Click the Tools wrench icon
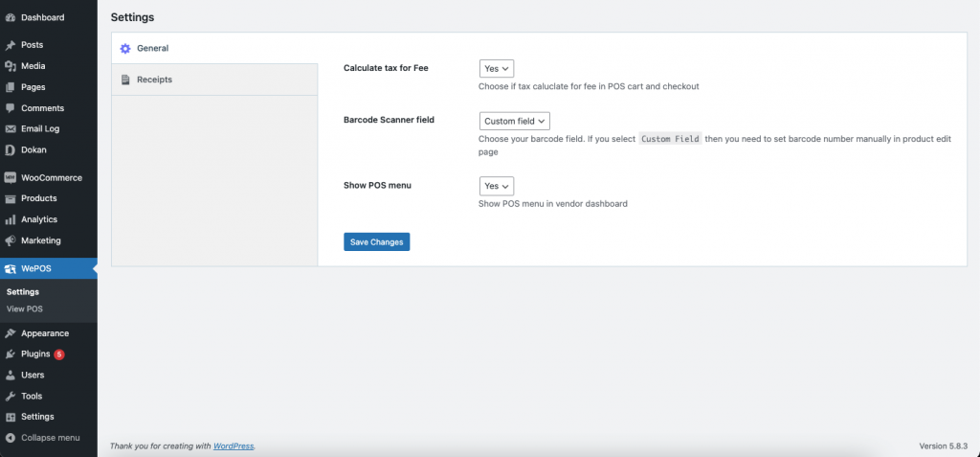This screenshot has height=457, width=980. 11,396
